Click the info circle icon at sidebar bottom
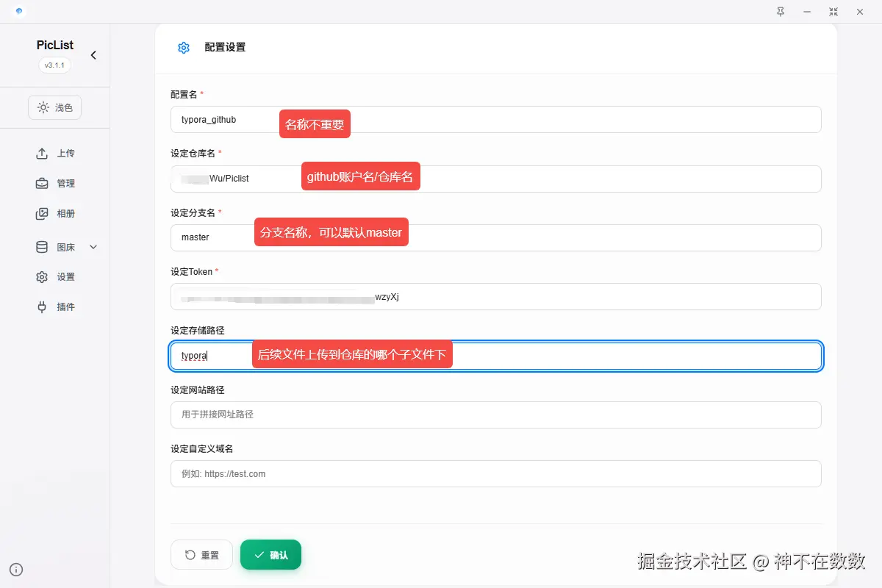The image size is (882, 588). tap(16, 570)
